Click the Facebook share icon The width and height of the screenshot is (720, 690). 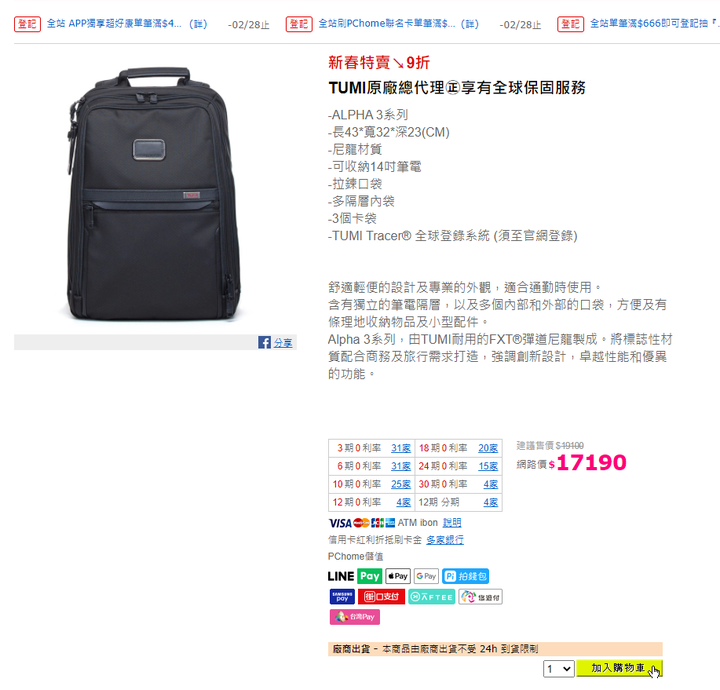(x=264, y=342)
